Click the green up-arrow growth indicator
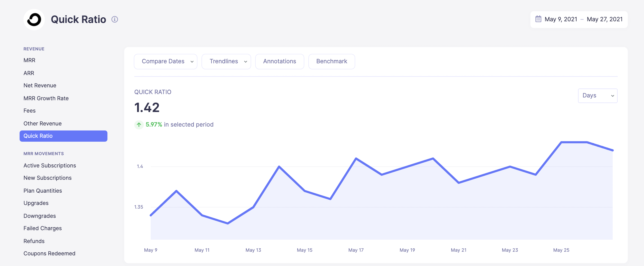 click(x=139, y=125)
